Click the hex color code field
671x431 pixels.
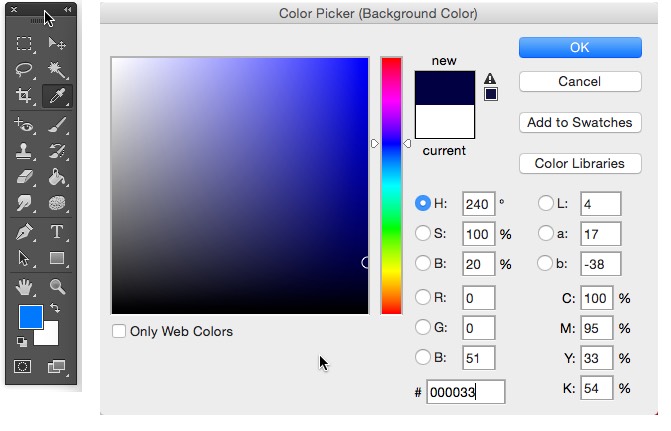point(465,392)
